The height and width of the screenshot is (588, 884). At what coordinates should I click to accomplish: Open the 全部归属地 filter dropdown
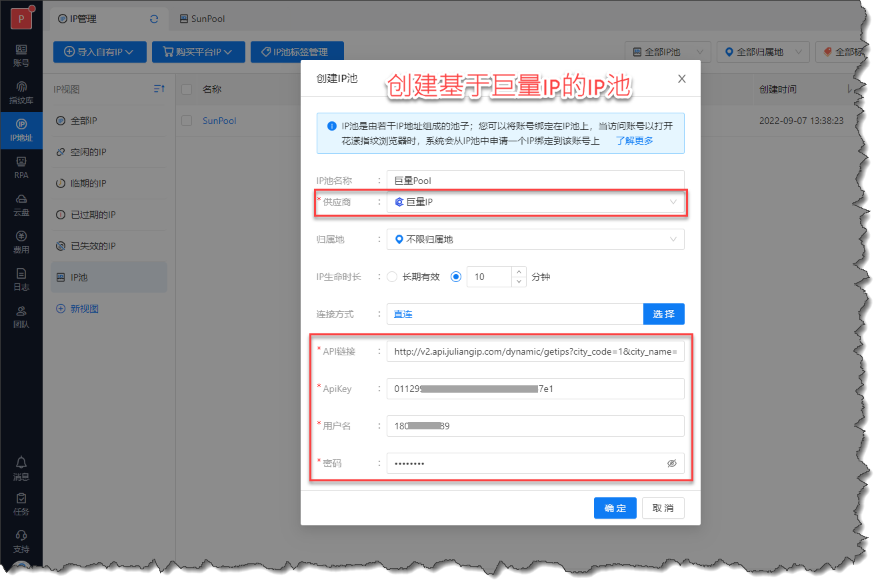[763, 52]
